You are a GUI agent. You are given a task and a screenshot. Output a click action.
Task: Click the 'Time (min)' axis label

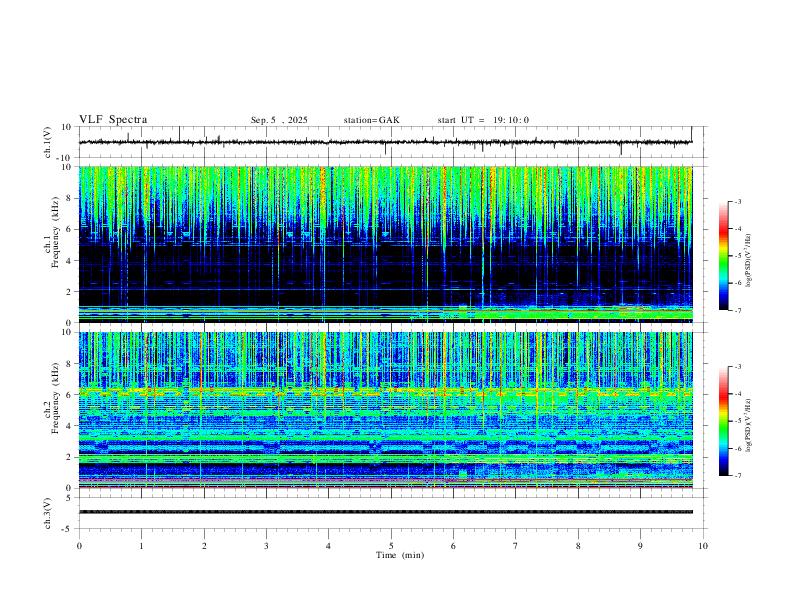(x=400, y=555)
